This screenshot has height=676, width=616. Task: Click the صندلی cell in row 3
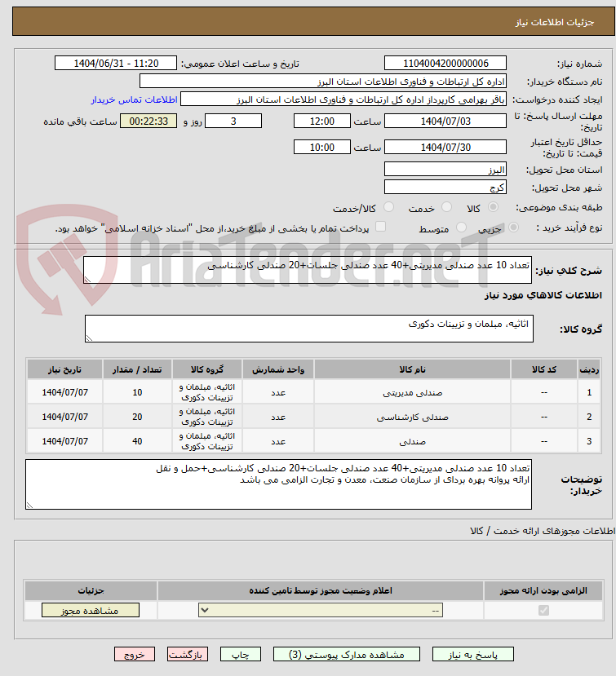pyautogui.click(x=412, y=441)
